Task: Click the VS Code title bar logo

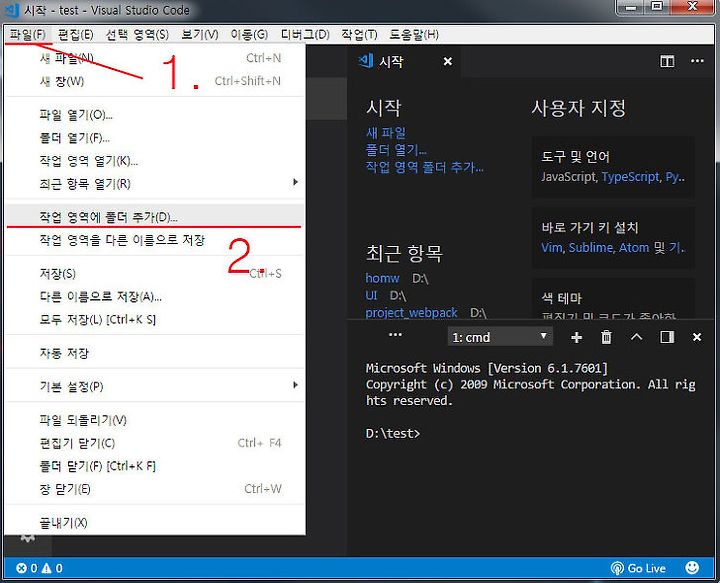Action: (x=11, y=10)
